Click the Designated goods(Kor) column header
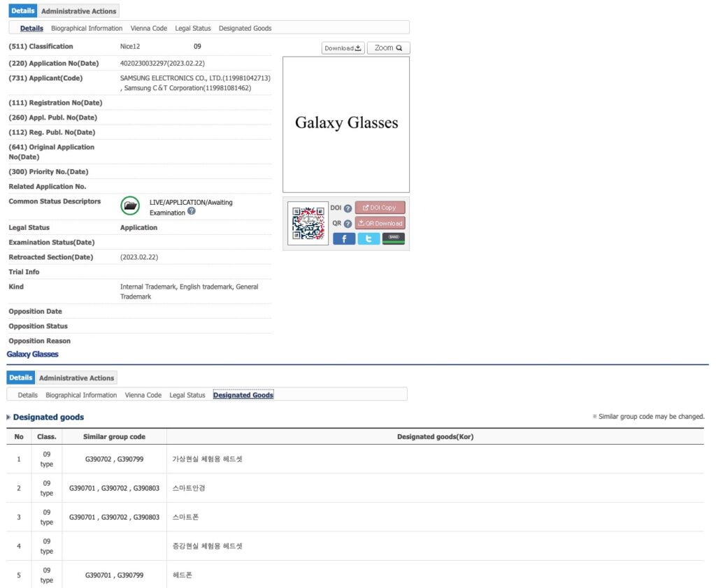The width and height of the screenshot is (716, 588). coord(435,437)
